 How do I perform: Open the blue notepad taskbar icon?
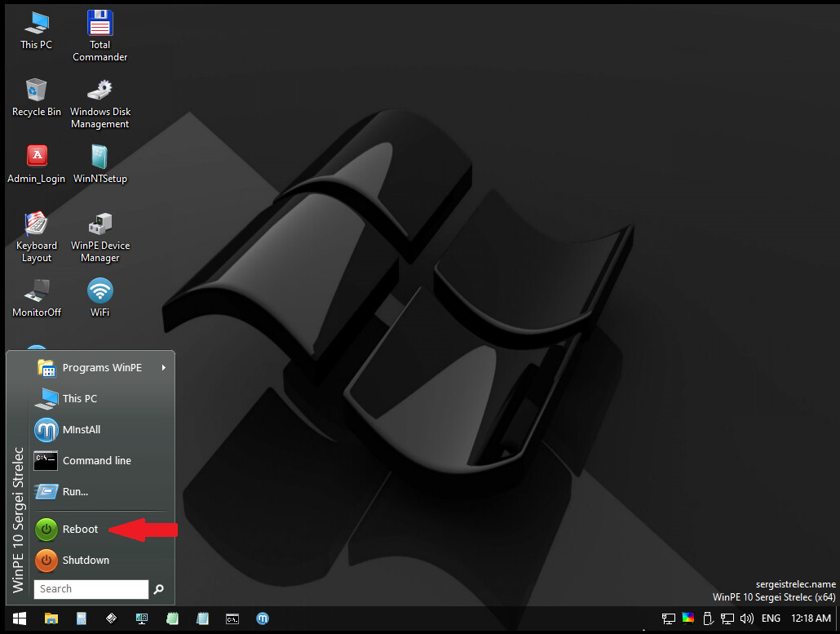(202, 618)
